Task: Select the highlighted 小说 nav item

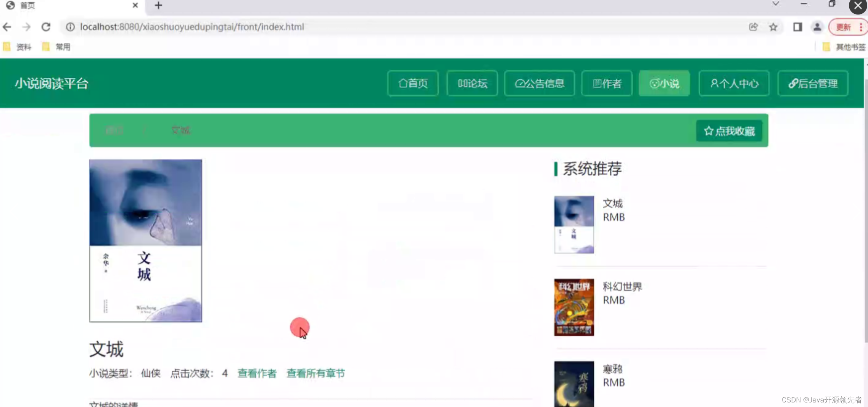Action: tap(664, 84)
